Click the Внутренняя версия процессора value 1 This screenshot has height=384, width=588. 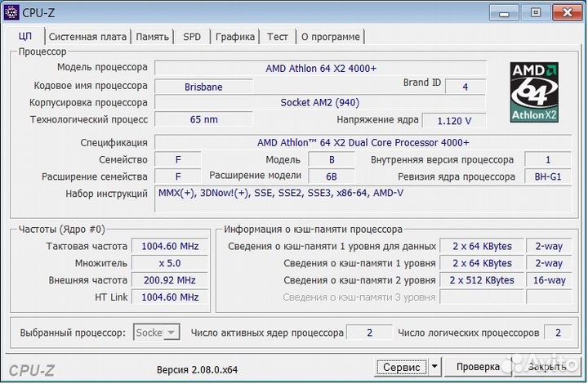(548, 160)
